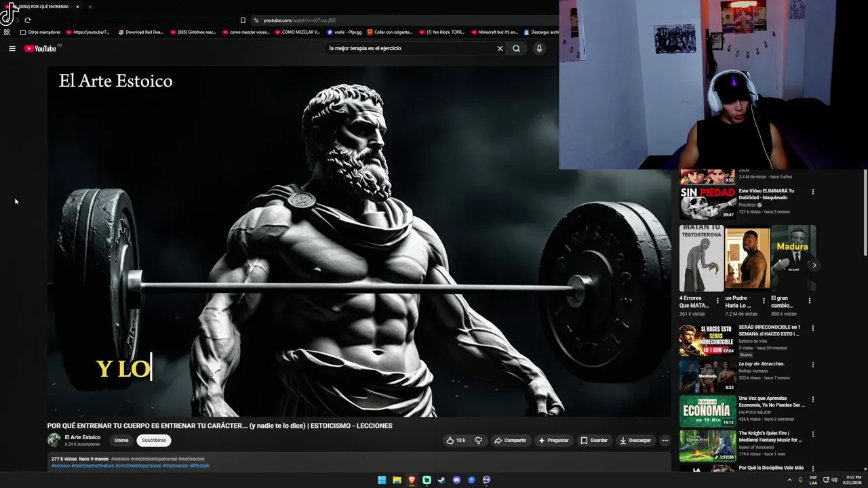Open options for un Padre Haria short

coord(764,301)
